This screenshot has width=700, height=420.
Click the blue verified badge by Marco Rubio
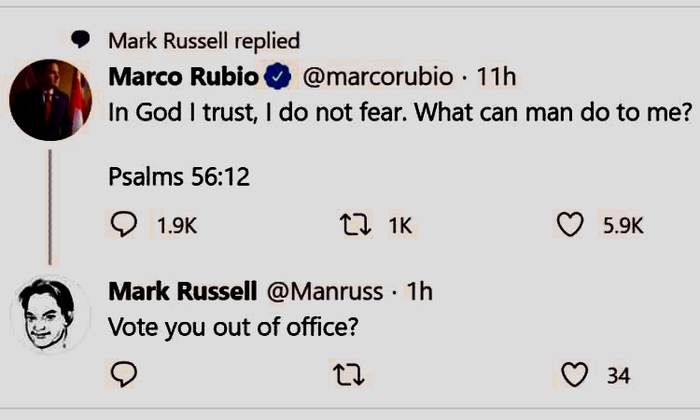click(277, 76)
